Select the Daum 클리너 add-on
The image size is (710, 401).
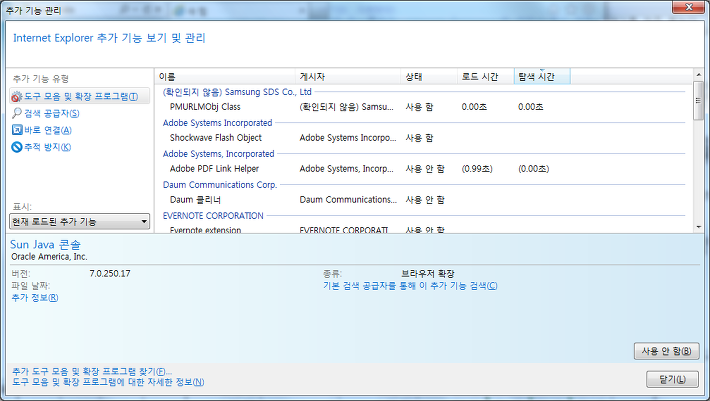pyautogui.click(x=195, y=200)
